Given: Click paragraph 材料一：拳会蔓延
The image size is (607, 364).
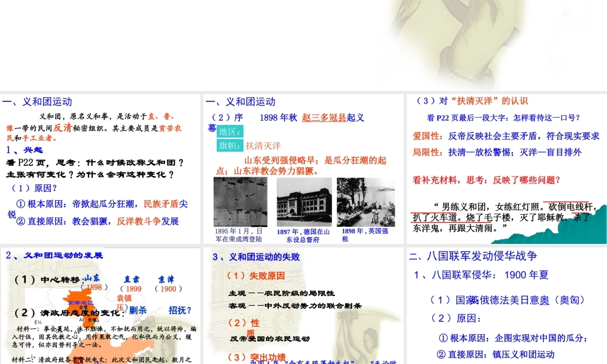Looking at the screenshot, I should click(x=104, y=337).
